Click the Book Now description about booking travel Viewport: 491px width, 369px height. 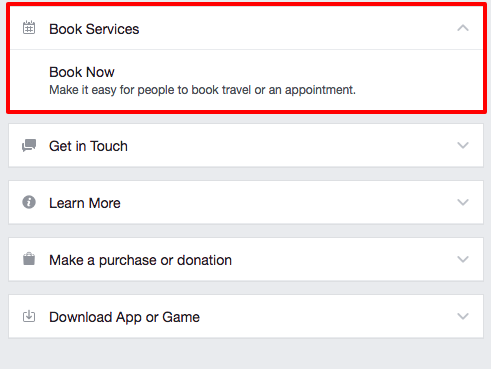pyautogui.click(x=202, y=90)
